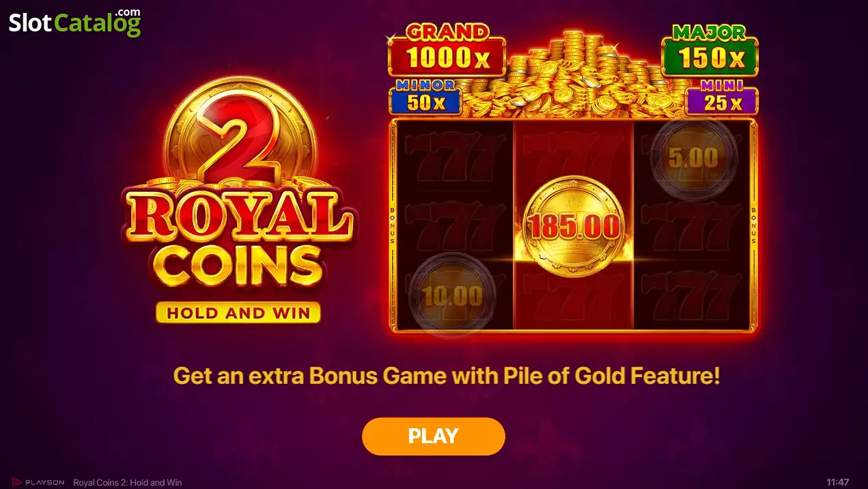868x489 pixels.
Task: Select the GRAND 1000x jackpot badge
Action: tap(447, 50)
